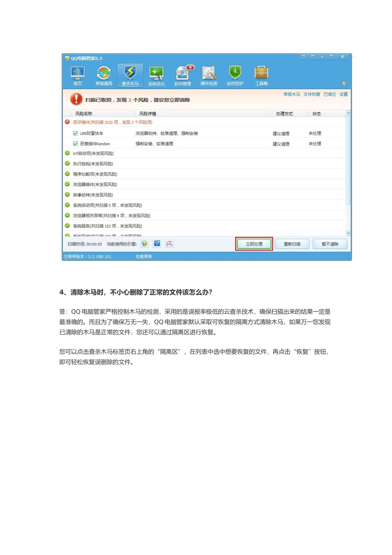This screenshot has width=392, height=555.
Task: Minimize the QQ电脑管家 window
Action: tap(322, 57)
